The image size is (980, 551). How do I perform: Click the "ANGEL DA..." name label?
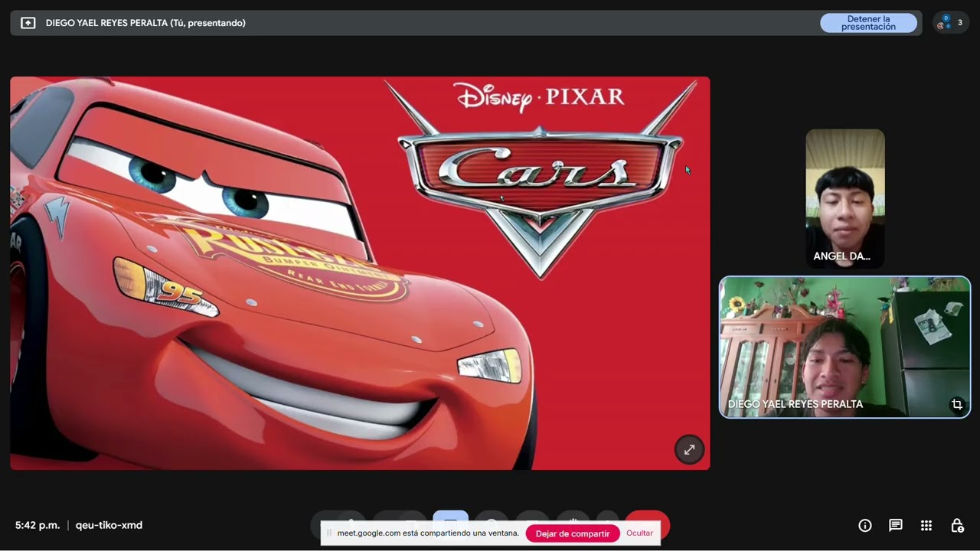(841, 256)
